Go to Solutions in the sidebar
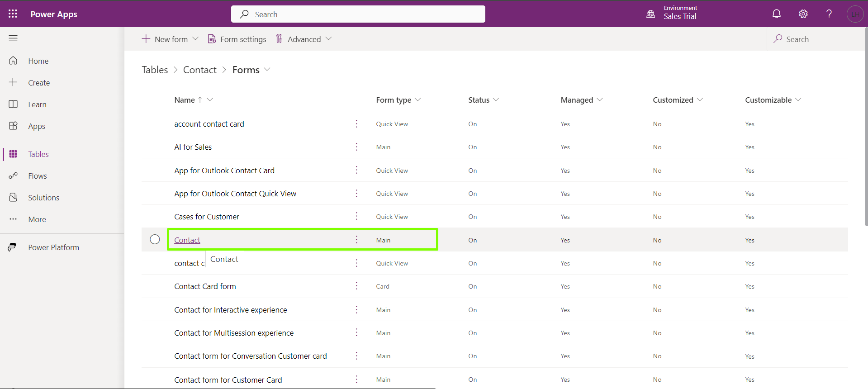The width and height of the screenshot is (868, 389). pos(43,198)
